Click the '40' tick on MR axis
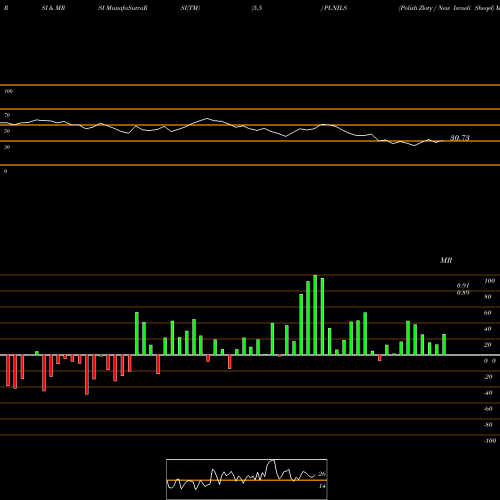This screenshot has width=500, height=500. point(488,329)
